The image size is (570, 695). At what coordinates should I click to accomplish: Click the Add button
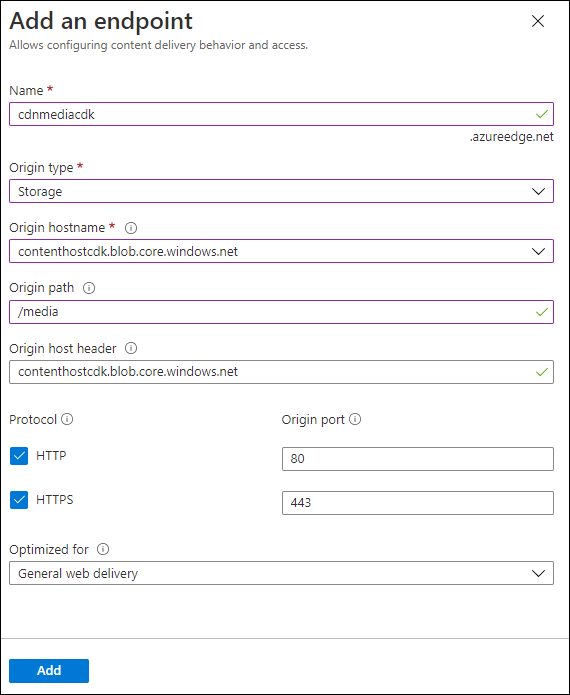[49, 671]
